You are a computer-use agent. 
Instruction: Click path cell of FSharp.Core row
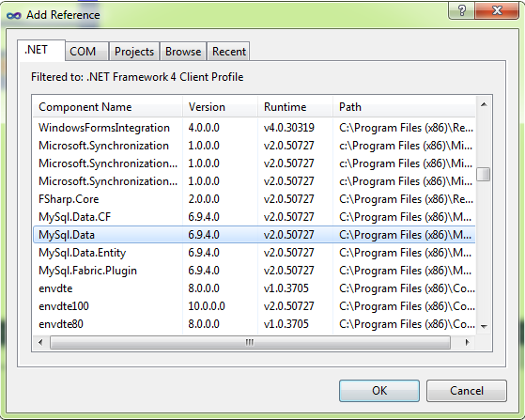[406, 199]
